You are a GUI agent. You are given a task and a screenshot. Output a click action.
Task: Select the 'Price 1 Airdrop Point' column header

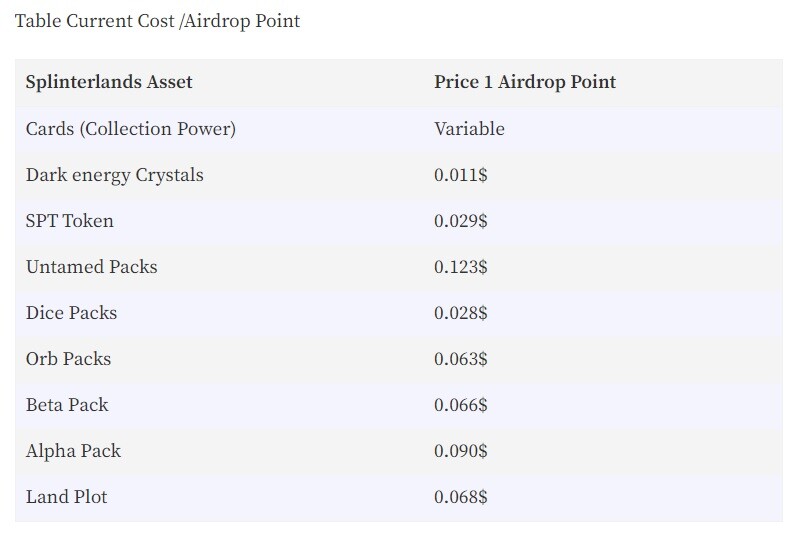pos(525,82)
